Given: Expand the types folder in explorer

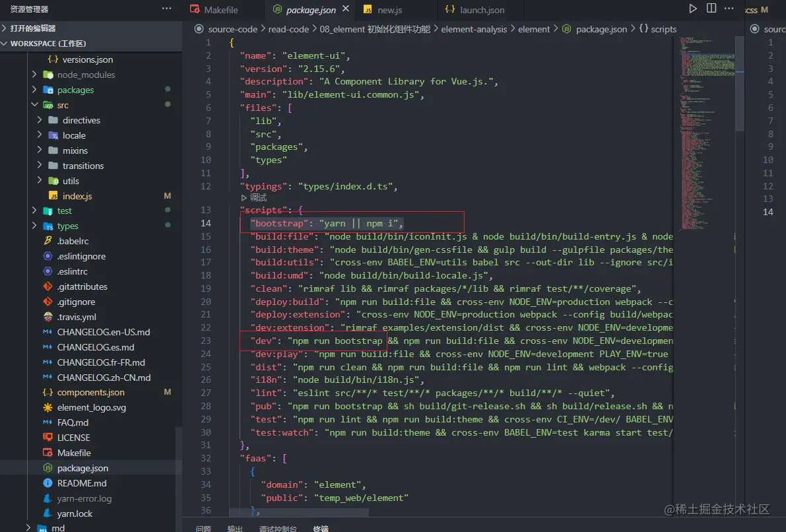Looking at the screenshot, I should pyautogui.click(x=67, y=226).
